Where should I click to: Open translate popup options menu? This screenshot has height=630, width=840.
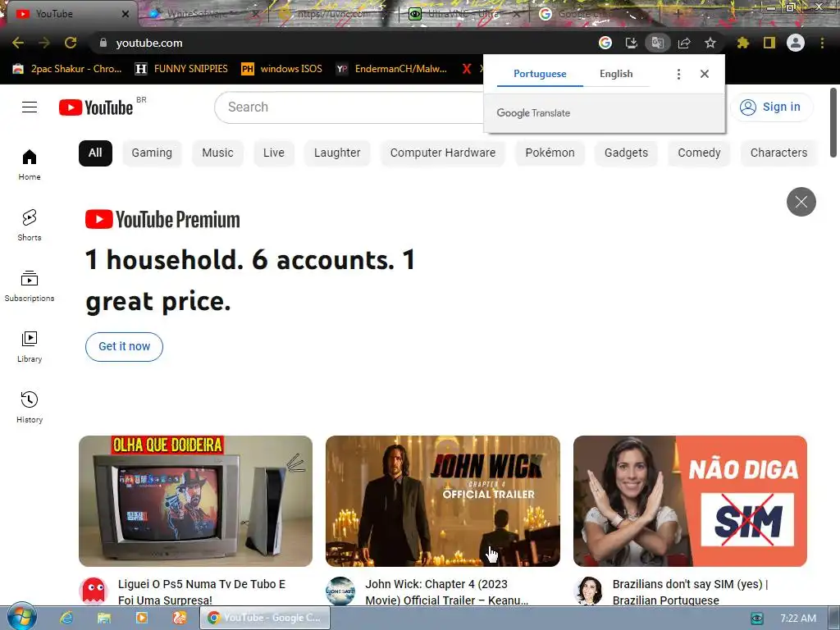678,74
